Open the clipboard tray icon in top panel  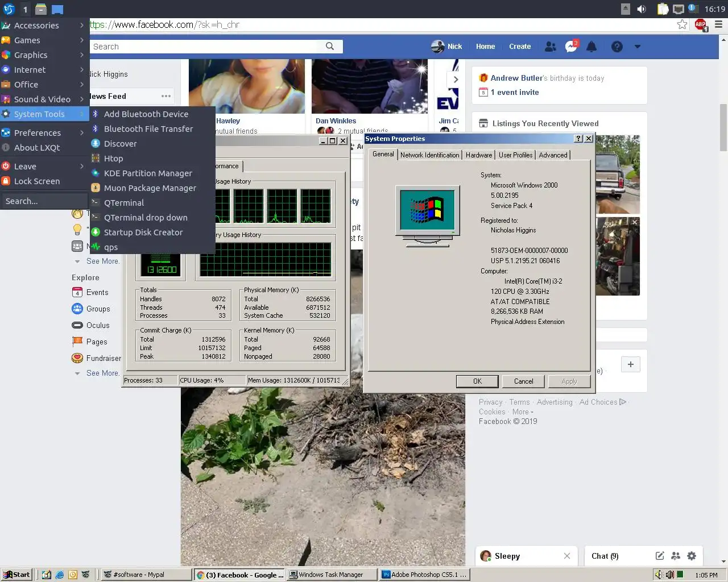tap(663, 9)
